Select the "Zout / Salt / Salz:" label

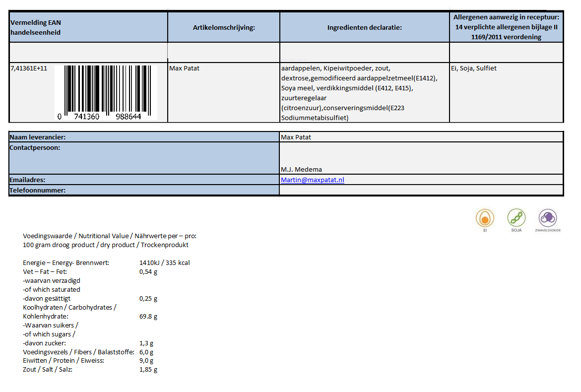coord(48,369)
